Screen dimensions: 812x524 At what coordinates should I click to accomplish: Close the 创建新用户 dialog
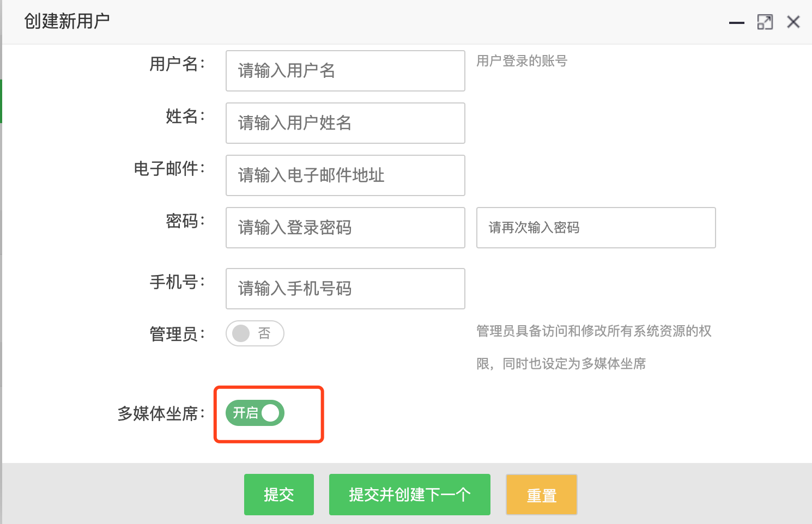[x=793, y=22]
